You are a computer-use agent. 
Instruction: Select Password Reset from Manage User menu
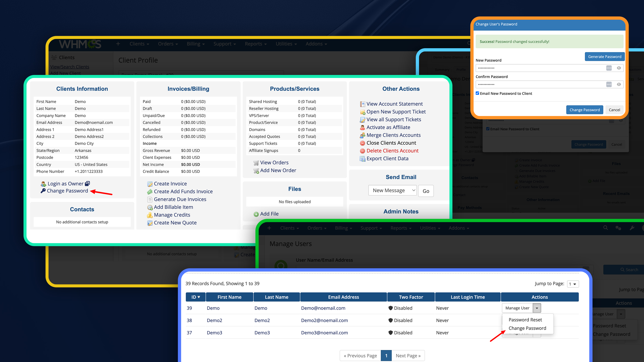(x=525, y=320)
